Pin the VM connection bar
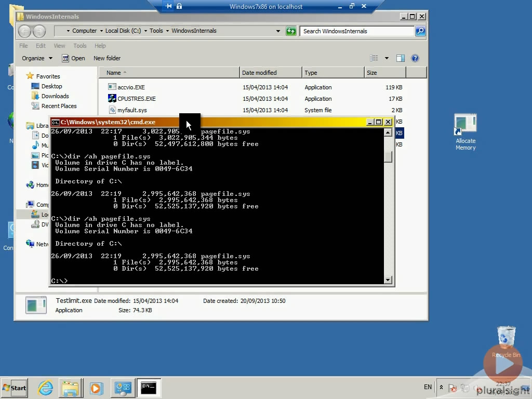532x399 pixels. [168, 6]
